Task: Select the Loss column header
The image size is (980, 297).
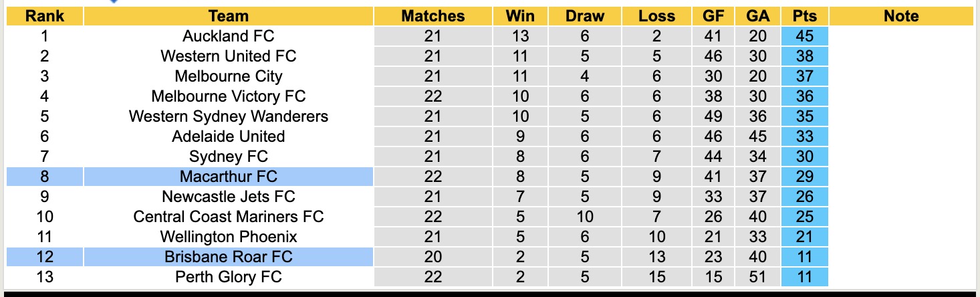Action: click(656, 16)
